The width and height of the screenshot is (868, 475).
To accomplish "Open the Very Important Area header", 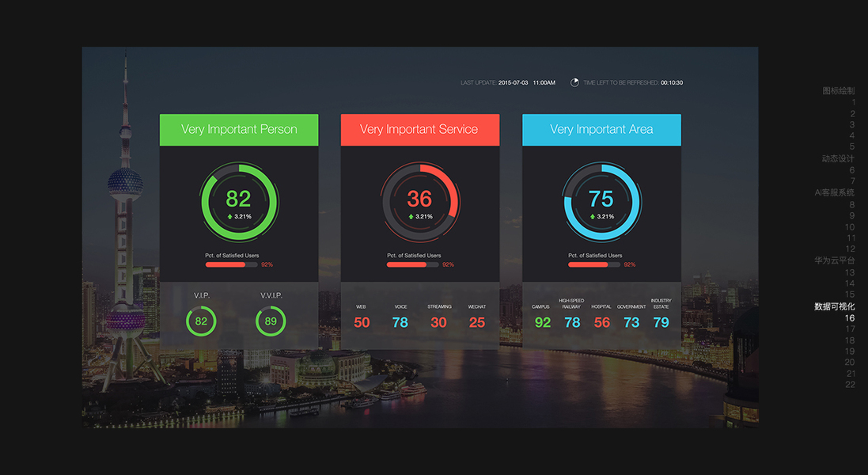I will (601, 130).
